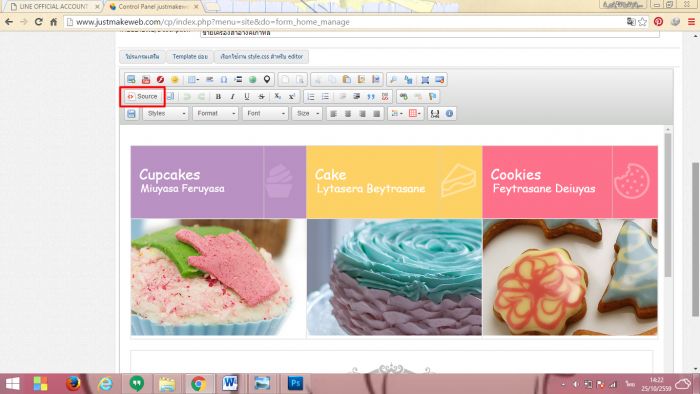Viewport: 700px width, 394px height.
Task: Insert a Google map marker
Action: pyautogui.click(x=267, y=80)
